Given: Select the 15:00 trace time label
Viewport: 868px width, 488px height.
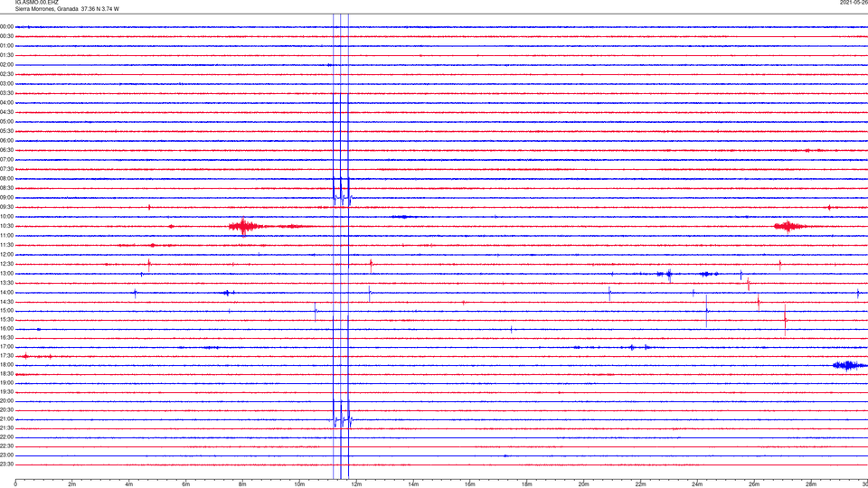Looking at the screenshot, I should (6, 311).
